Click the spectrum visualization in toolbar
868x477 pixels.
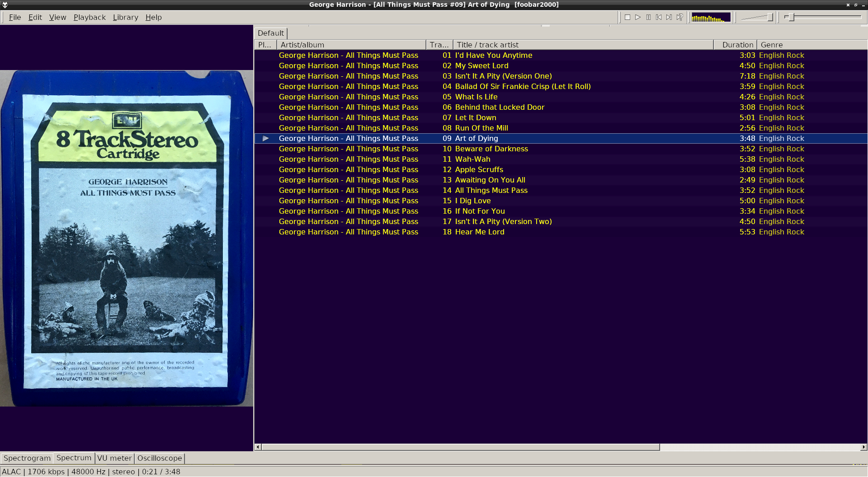tap(711, 17)
